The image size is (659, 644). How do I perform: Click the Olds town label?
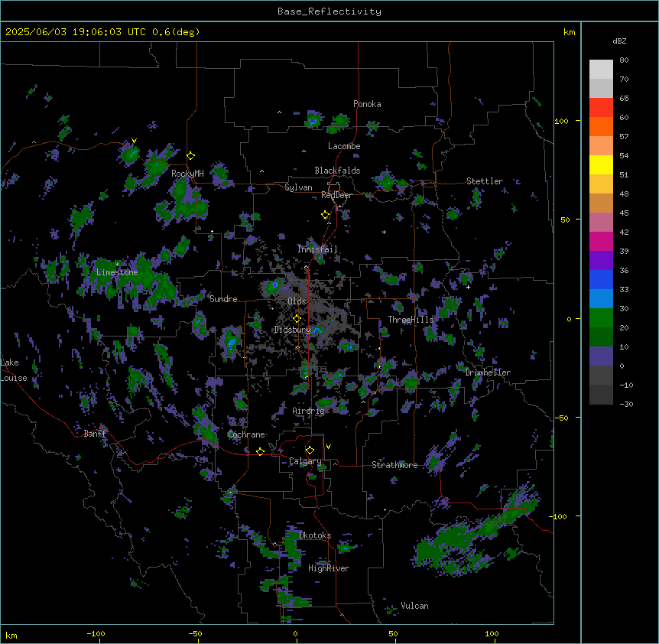(297, 301)
